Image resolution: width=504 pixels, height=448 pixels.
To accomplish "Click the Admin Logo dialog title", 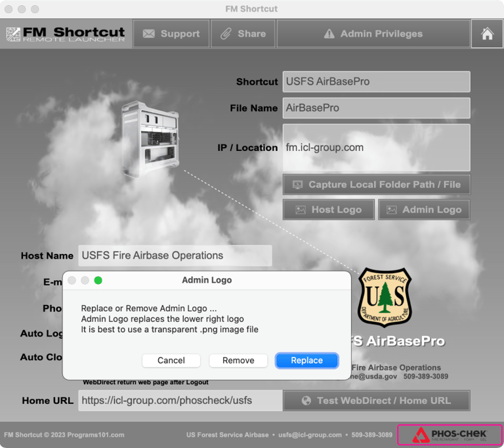I will 207,280.
